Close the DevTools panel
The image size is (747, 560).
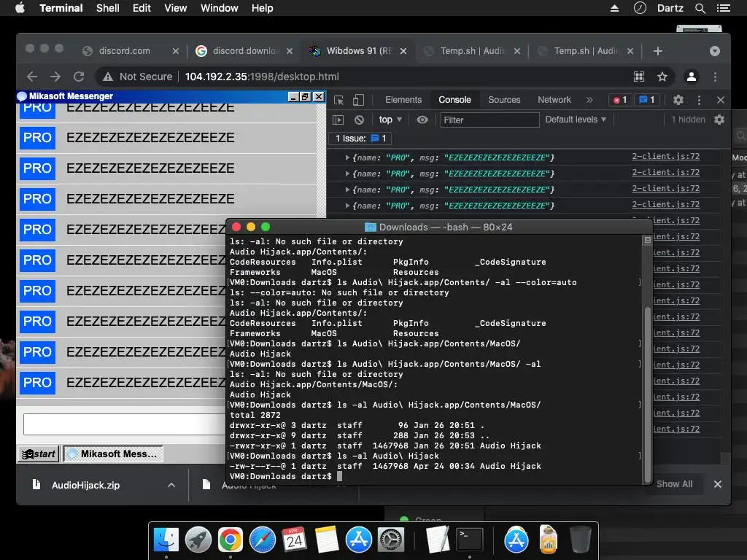click(x=720, y=100)
